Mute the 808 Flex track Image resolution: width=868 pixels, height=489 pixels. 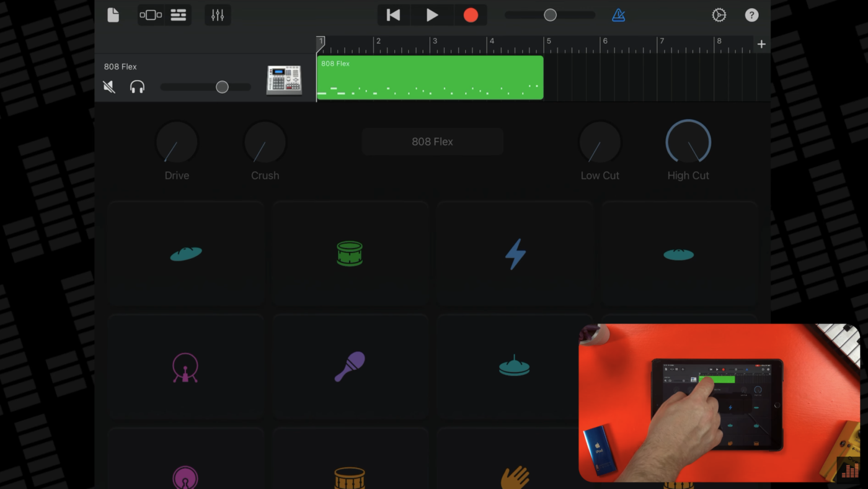[x=109, y=87]
